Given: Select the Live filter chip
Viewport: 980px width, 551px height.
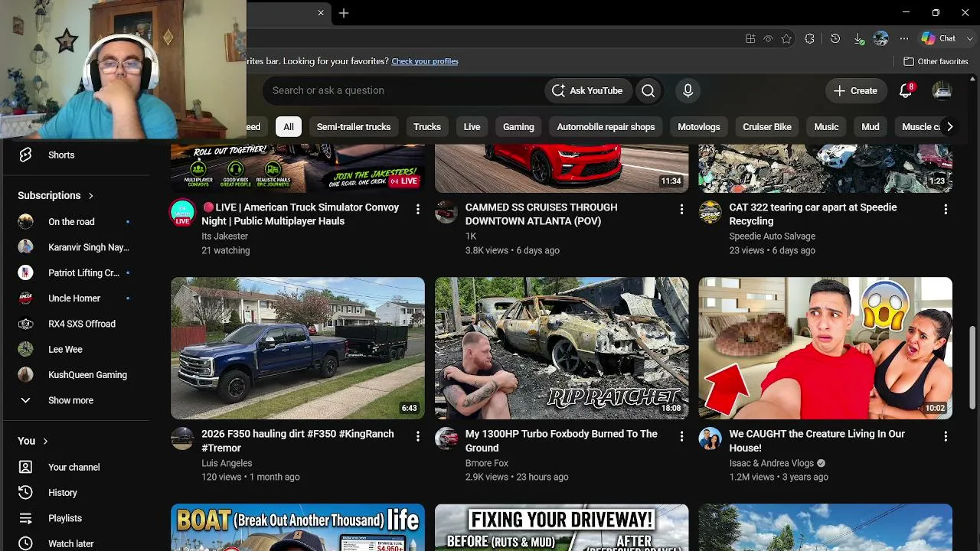Looking at the screenshot, I should point(472,127).
